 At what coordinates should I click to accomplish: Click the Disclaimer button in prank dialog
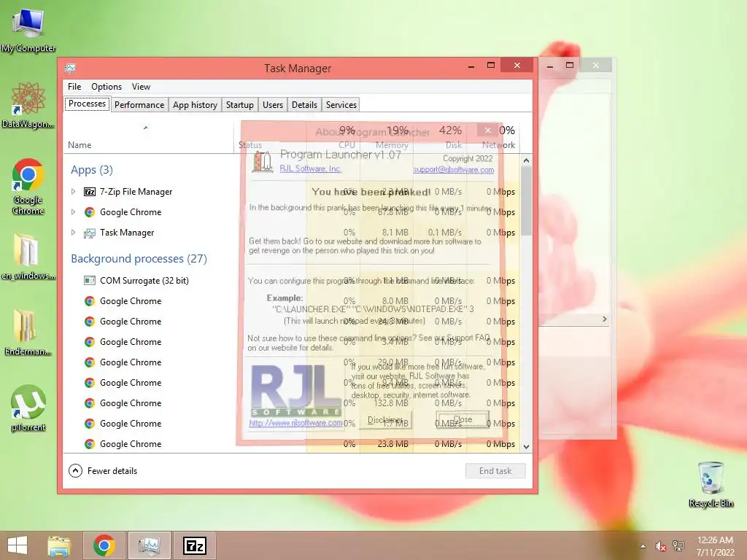[x=385, y=420]
